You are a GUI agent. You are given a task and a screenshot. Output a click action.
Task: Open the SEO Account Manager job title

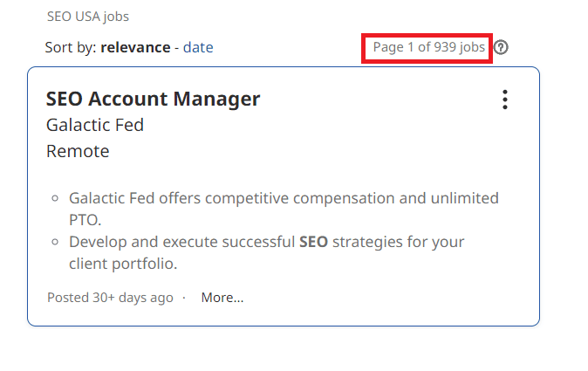pos(153,99)
